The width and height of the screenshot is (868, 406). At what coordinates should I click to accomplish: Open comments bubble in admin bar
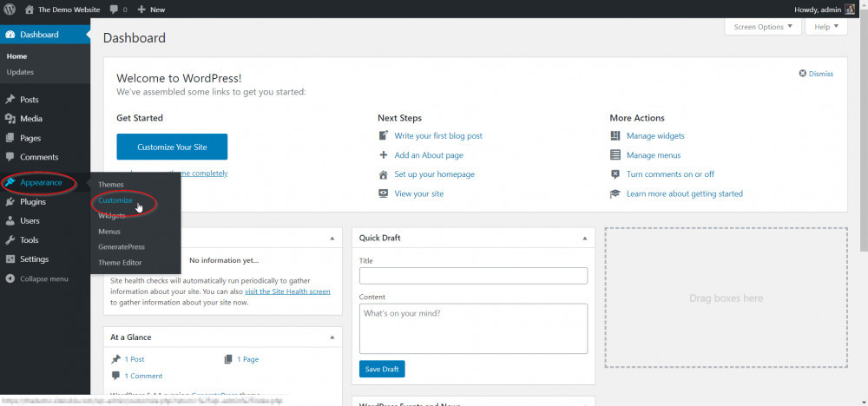click(114, 10)
